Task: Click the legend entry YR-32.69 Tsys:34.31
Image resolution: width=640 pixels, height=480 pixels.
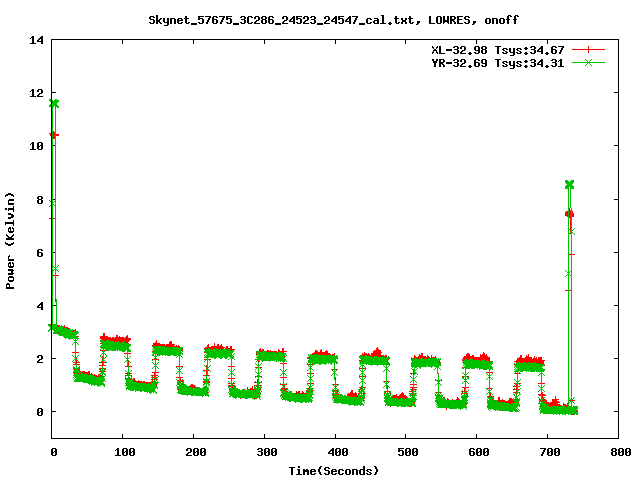Action: 498,63
